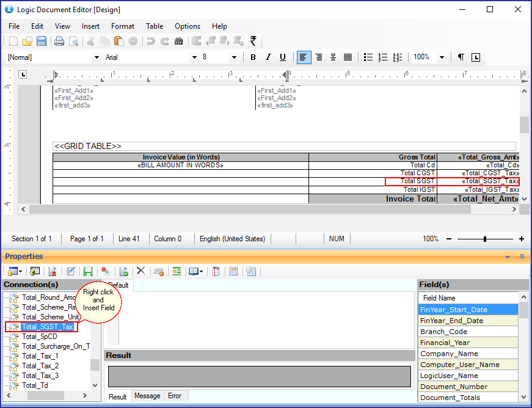Open the Edit menu
This screenshot has height=408, width=532.
[37, 26]
